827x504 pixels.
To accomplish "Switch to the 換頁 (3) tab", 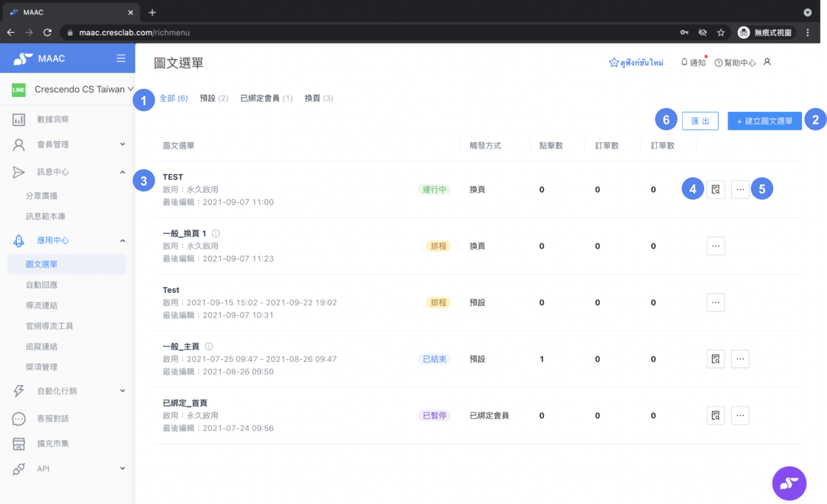I will tap(319, 98).
